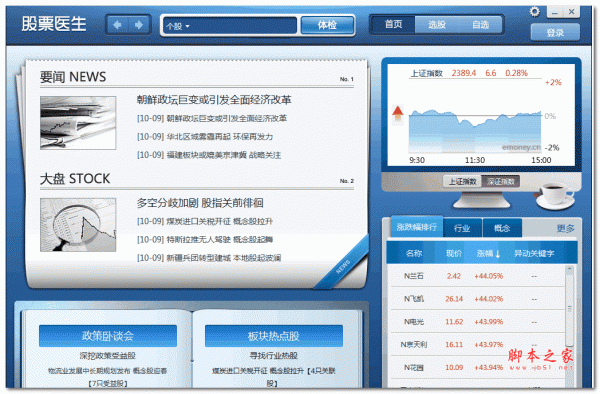Select the 上证指数 chart toggle

coord(462,181)
